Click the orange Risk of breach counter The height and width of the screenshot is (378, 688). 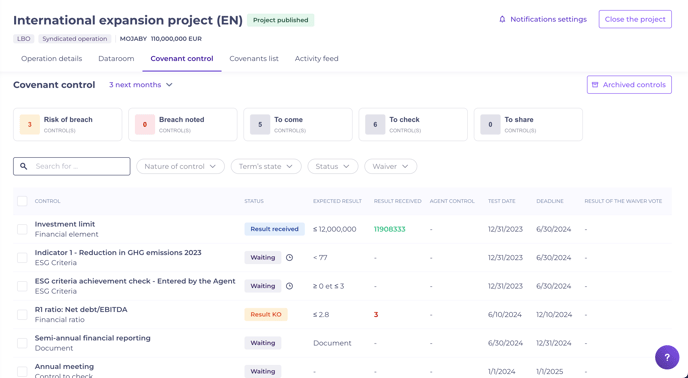click(30, 125)
